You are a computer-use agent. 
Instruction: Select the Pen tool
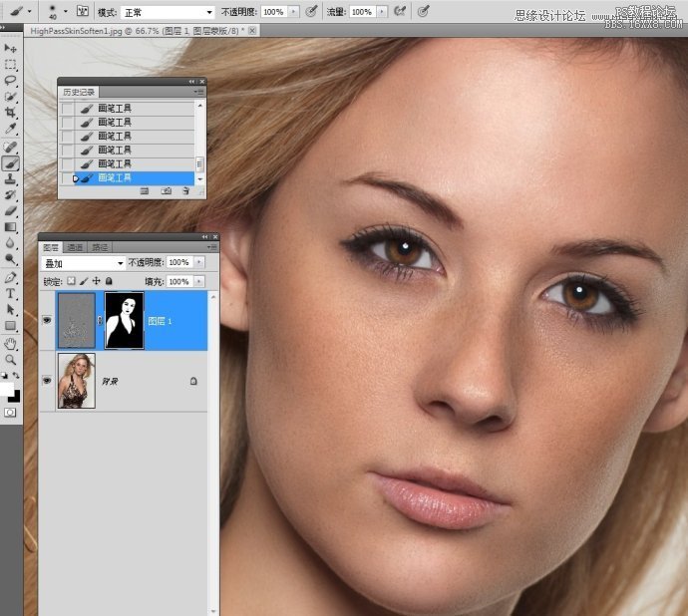[x=10, y=277]
